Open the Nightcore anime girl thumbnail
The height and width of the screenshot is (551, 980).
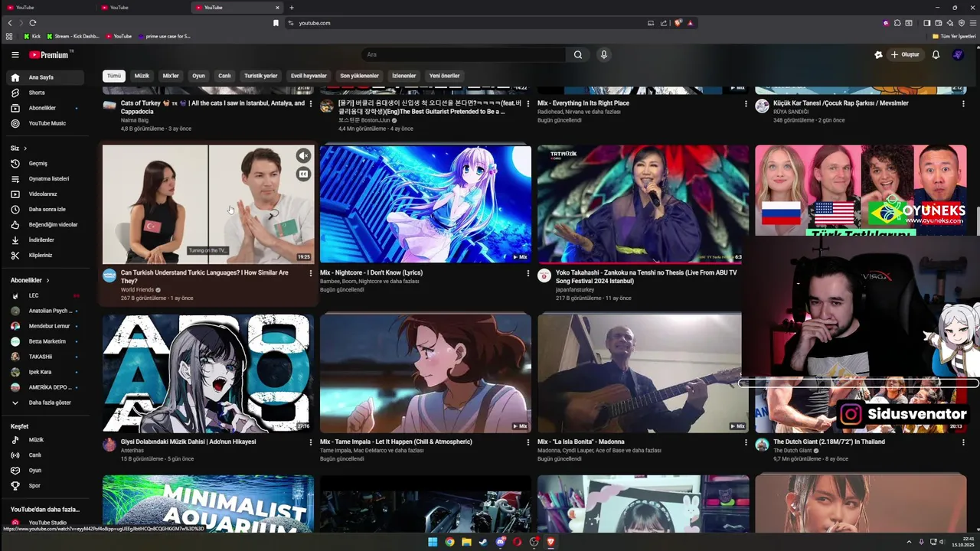(425, 204)
